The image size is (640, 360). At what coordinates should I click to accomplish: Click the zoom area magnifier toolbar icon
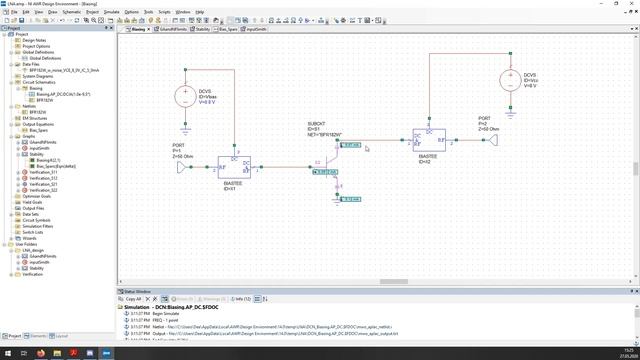pyautogui.click(x=86, y=20)
